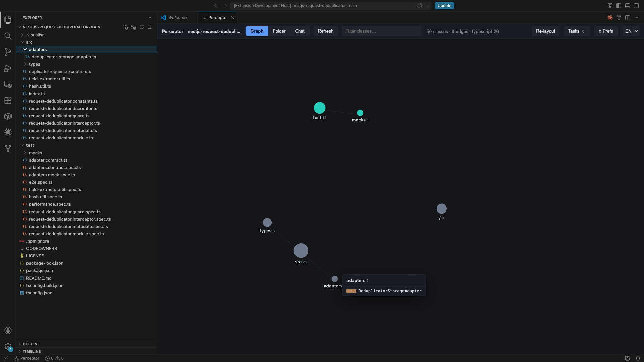Click the test graph node
The height and width of the screenshot is (362, 644).
pos(319,108)
